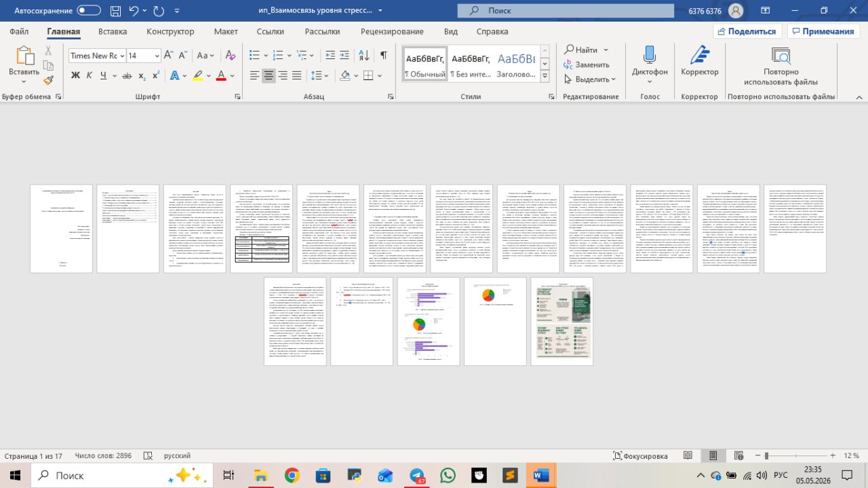The width and height of the screenshot is (868, 488).
Task: Switch to Read Mode view
Action: (688, 456)
